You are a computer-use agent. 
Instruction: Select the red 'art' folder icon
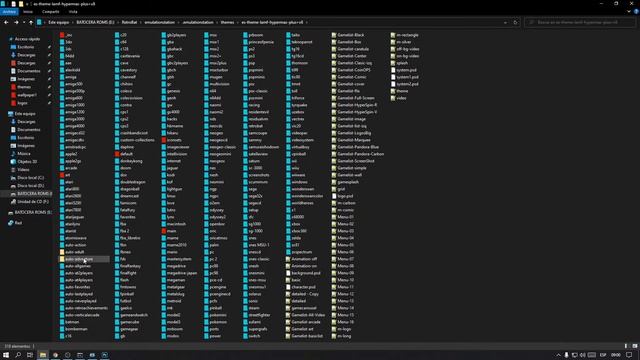[62, 175]
